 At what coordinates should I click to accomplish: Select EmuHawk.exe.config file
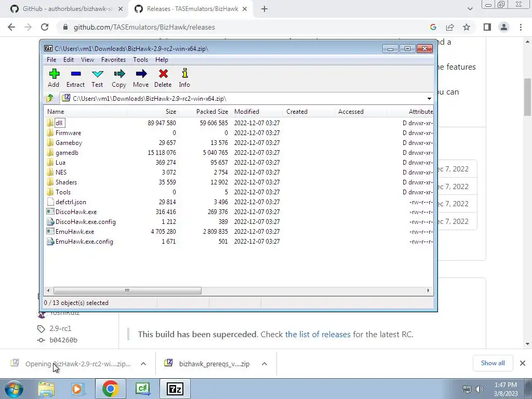click(84, 241)
